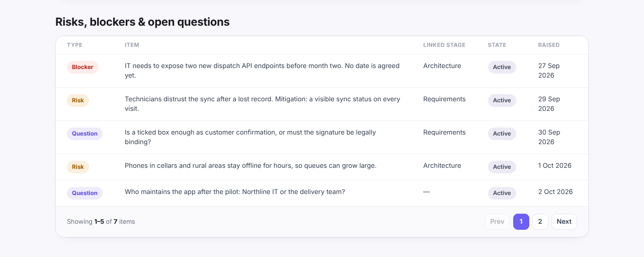Image resolution: width=644 pixels, height=257 pixels.
Task: Click Active state dated 2 Oct 2026
Action: (502, 193)
